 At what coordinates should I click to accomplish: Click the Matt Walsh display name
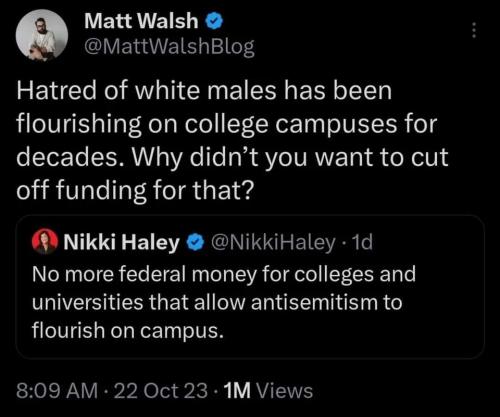141,21
